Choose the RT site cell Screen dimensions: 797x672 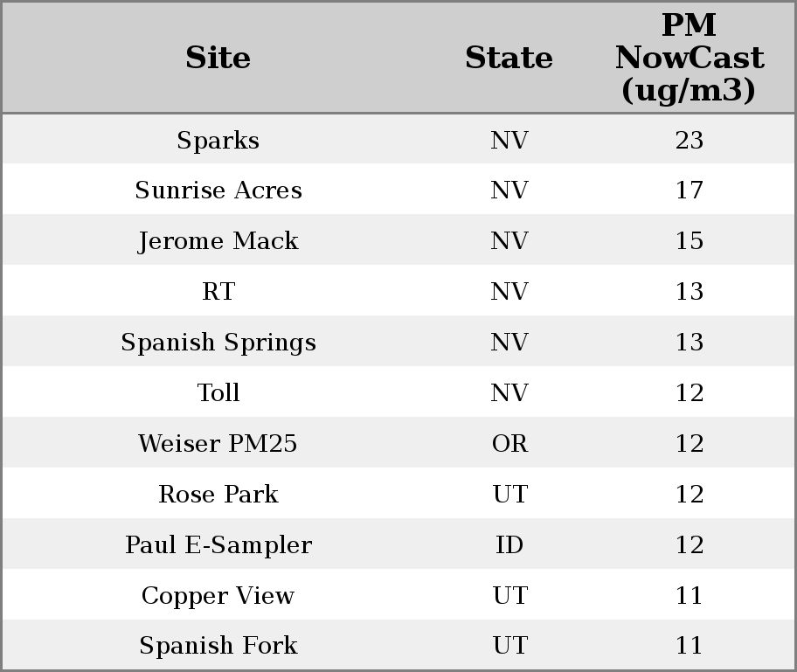tap(218, 292)
